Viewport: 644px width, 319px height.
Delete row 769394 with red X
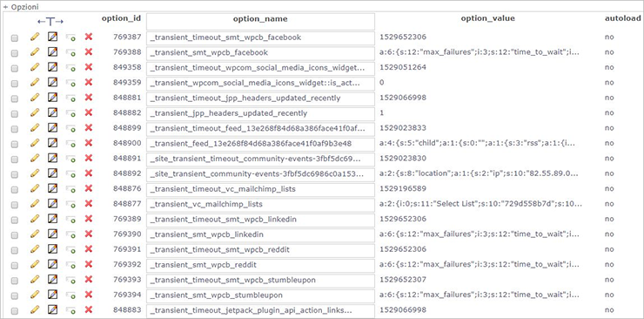pos(88,295)
